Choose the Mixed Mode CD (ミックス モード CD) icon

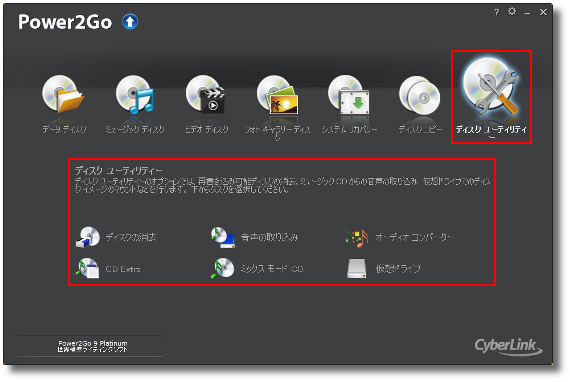pos(223,268)
